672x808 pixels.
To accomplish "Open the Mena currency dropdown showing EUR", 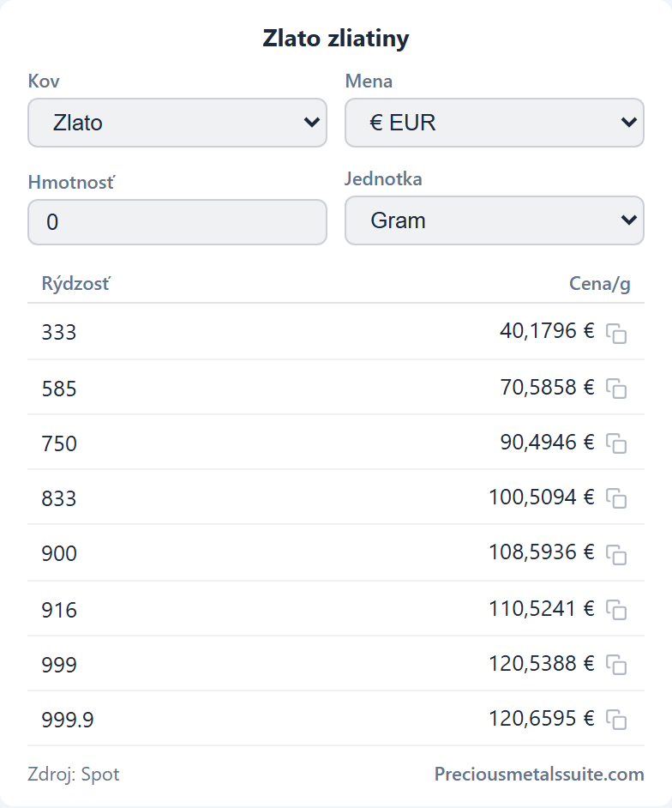I will [495, 123].
